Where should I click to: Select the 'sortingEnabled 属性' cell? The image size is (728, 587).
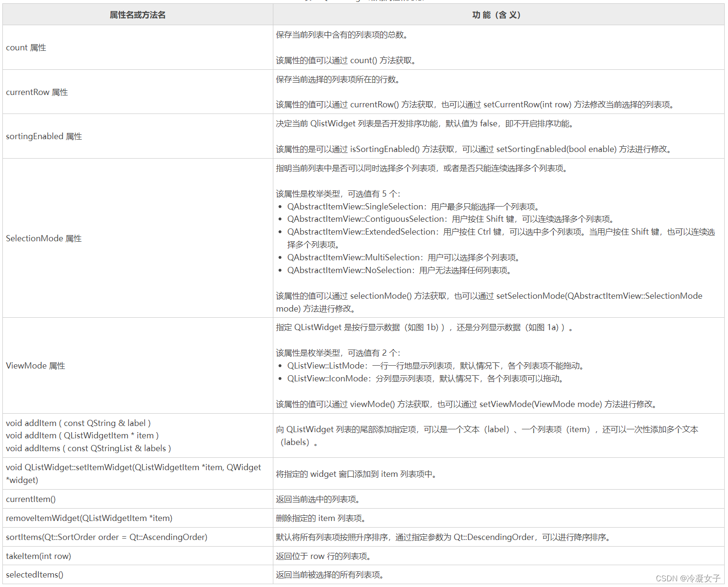tap(138, 136)
